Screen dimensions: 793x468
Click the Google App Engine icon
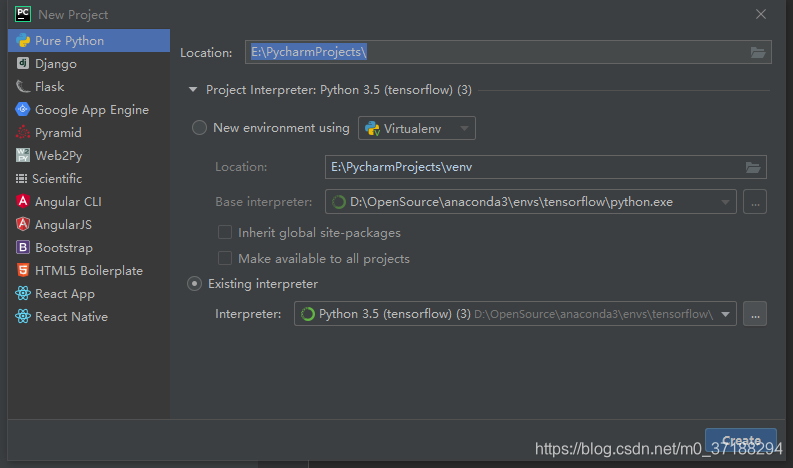pos(23,109)
